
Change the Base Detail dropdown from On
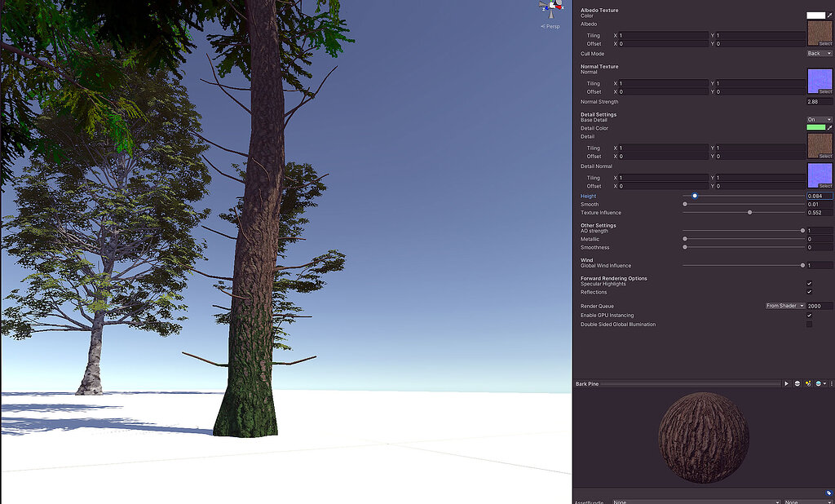point(820,119)
